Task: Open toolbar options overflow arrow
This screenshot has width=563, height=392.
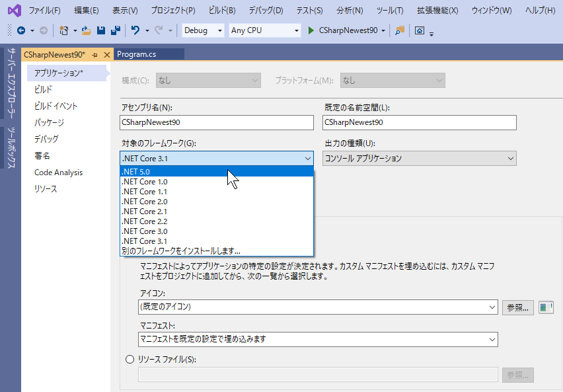Action: pos(432,34)
